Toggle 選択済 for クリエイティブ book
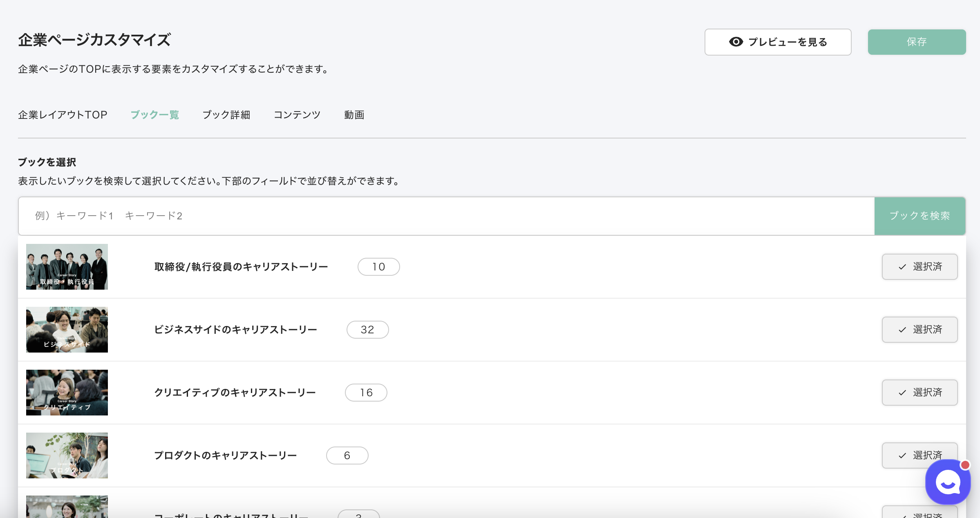Viewport: 980px width, 518px height. coord(920,393)
